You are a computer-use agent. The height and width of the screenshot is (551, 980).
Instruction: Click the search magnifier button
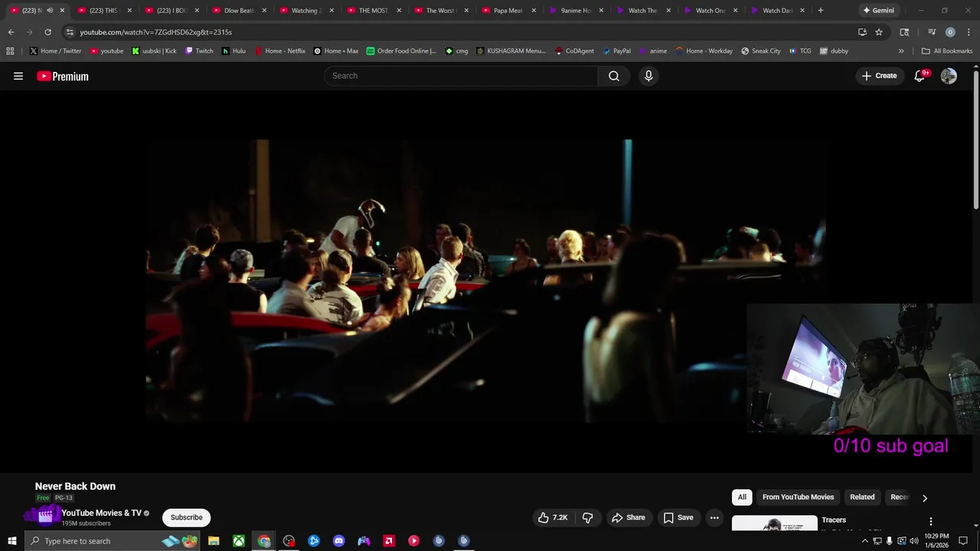click(x=614, y=76)
